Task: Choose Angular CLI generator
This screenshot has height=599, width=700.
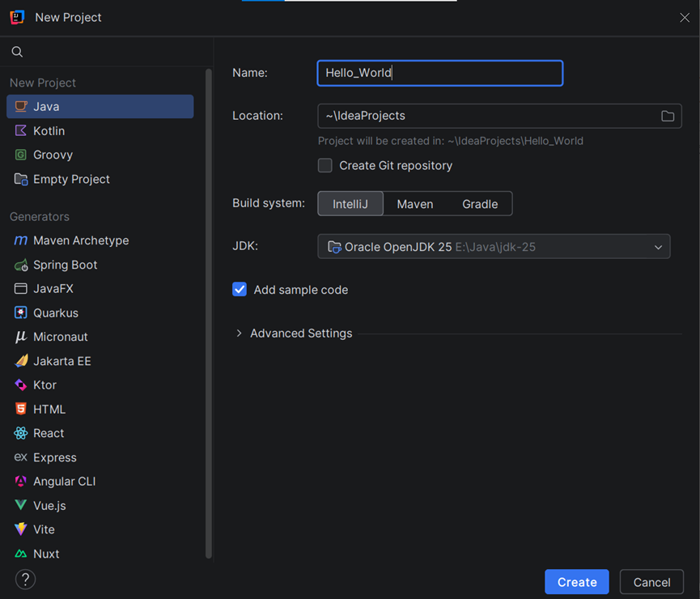Action: [100, 481]
